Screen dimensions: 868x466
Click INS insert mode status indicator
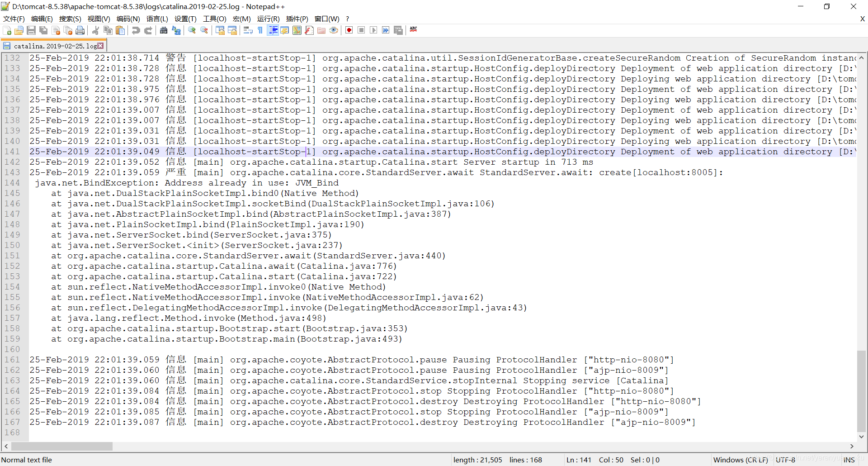click(x=849, y=460)
